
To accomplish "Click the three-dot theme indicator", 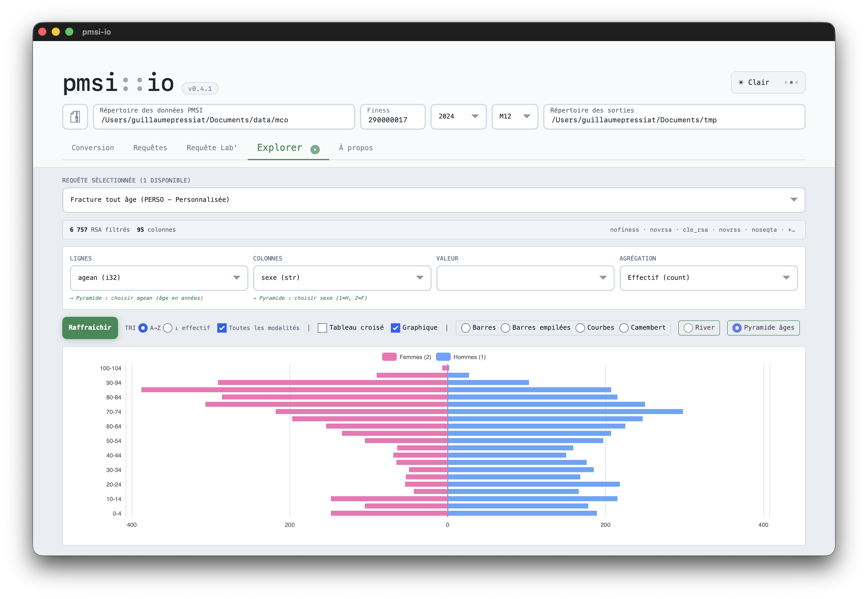I will (791, 82).
